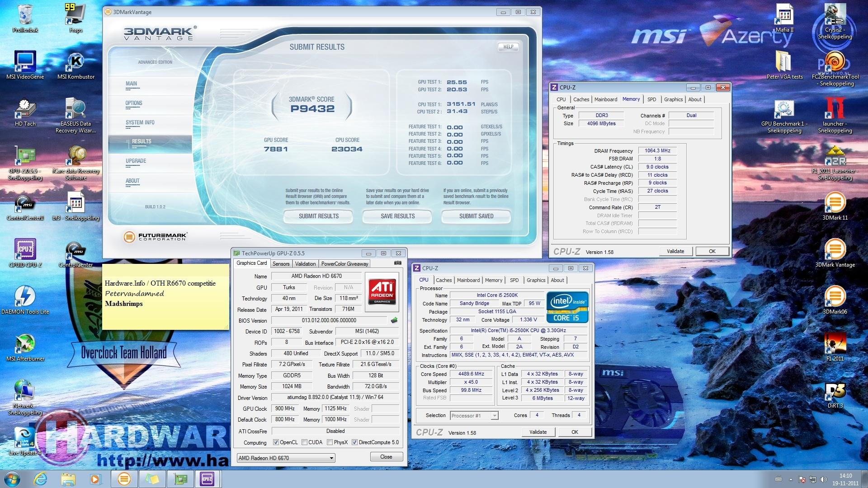Show hidden tray icons arrow
This screenshot has width=868, height=488.
click(x=791, y=479)
